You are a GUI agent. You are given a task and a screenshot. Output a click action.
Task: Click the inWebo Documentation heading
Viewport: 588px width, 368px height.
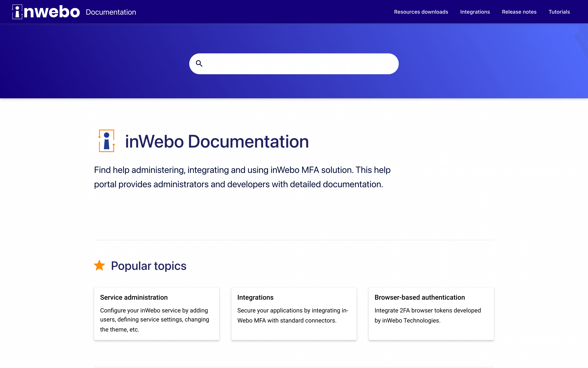pos(217,141)
